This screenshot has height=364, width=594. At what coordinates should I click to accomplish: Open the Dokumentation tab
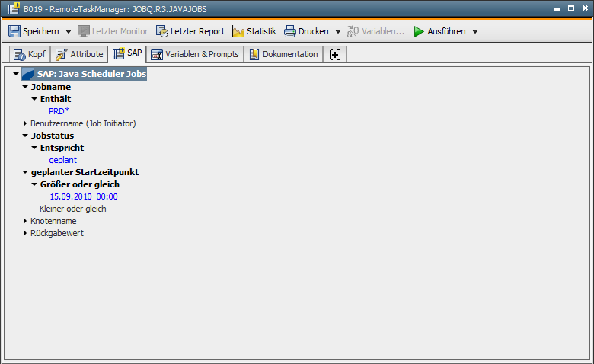coord(284,54)
